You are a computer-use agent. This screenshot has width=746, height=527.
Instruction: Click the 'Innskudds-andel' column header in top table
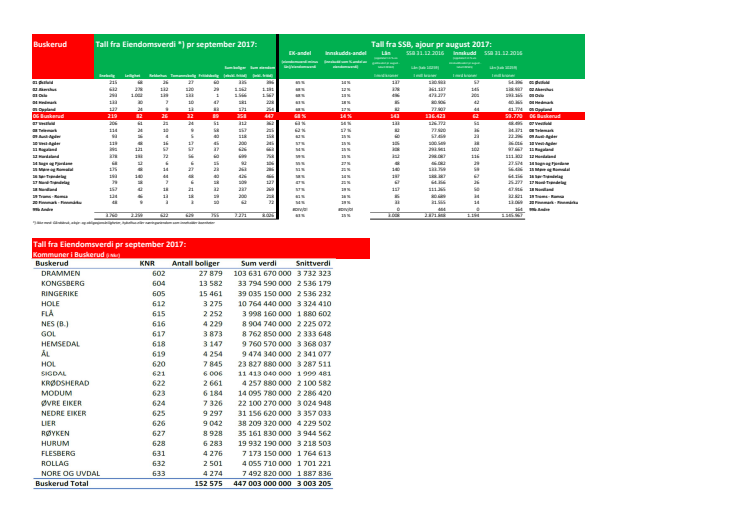pos(345,53)
